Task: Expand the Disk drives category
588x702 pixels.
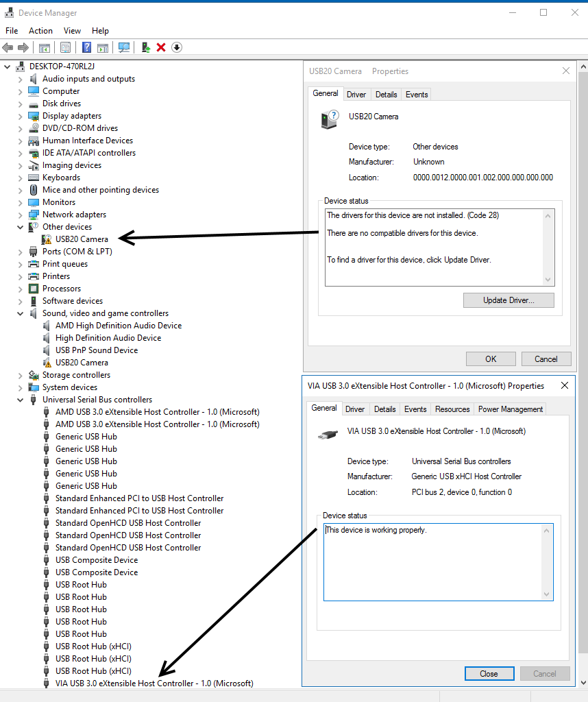Action: point(20,104)
